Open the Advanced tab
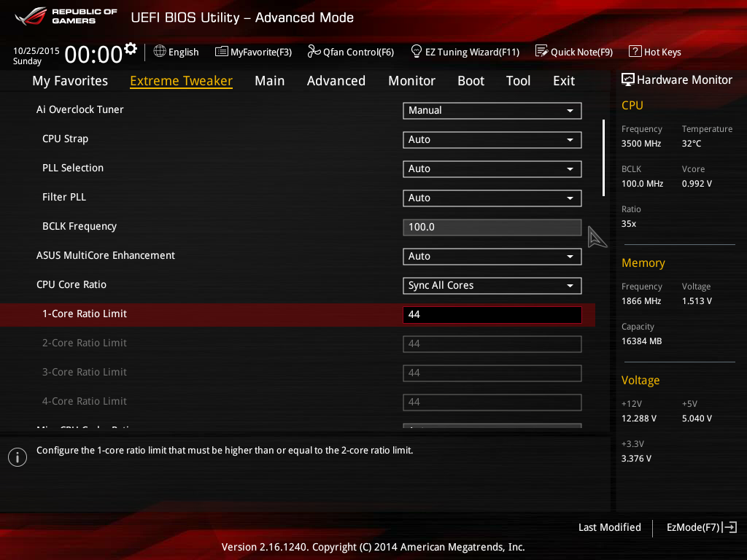The image size is (747, 560). click(336, 81)
